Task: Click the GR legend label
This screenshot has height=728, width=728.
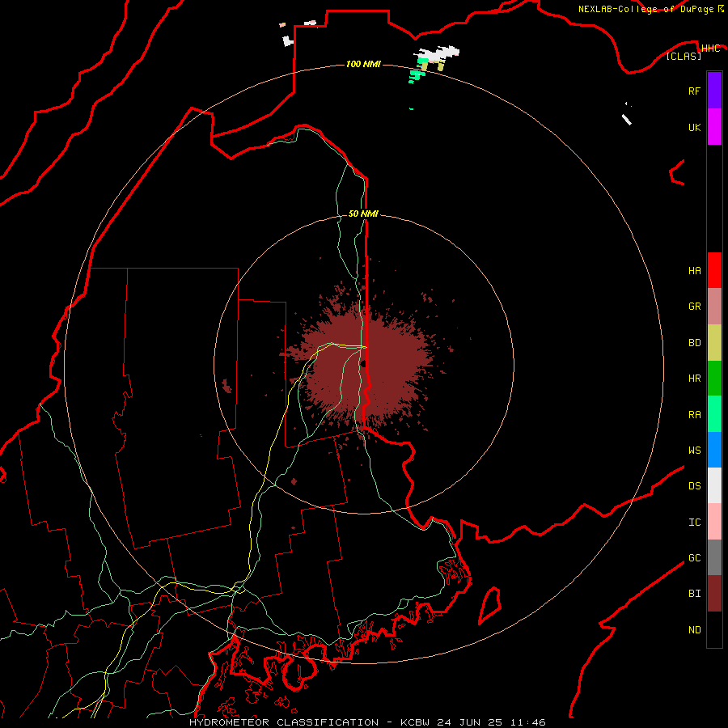Action: (x=694, y=307)
